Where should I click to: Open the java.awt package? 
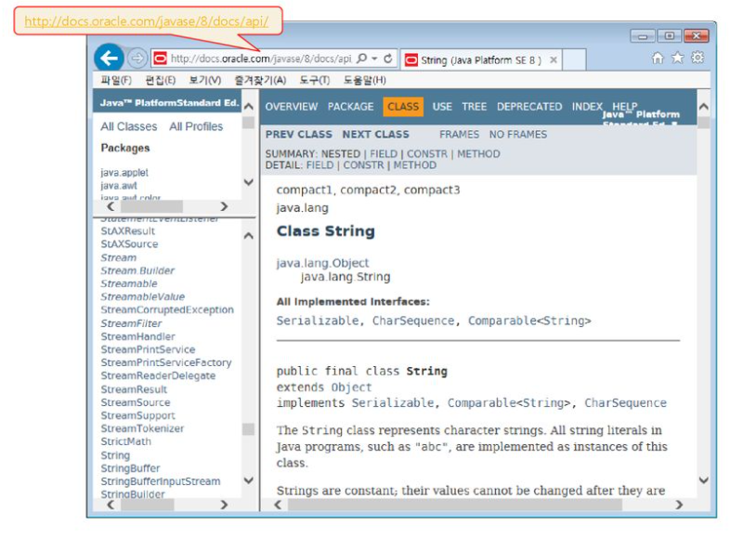(119, 186)
